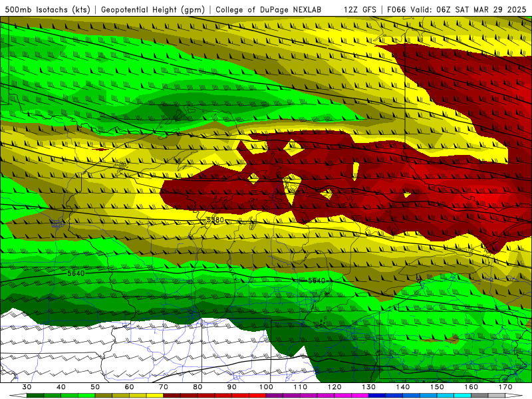Click the '5580' height contour label
The width and height of the screenshot is (532, 399).
(215, 220)
